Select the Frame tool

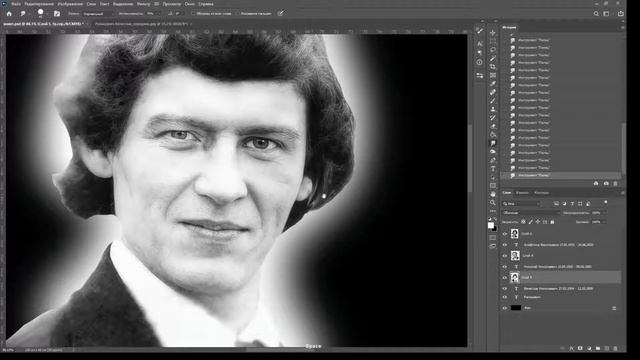pos(493,75)
